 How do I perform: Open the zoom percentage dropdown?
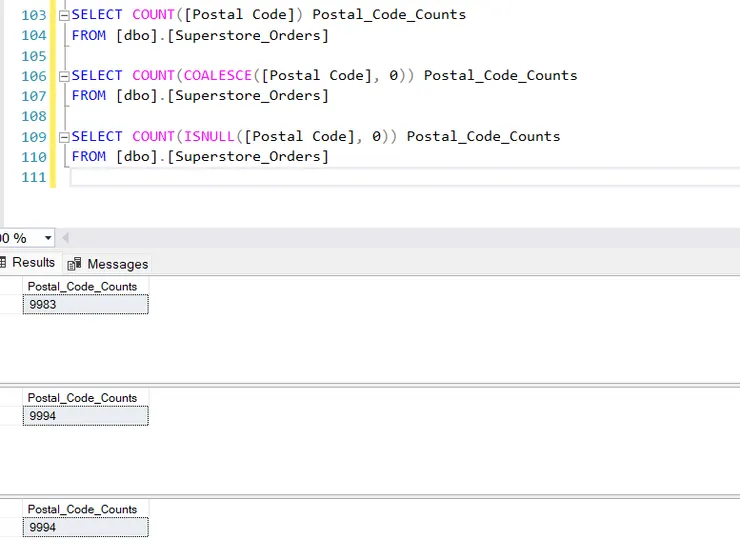(x=48, y=238)
